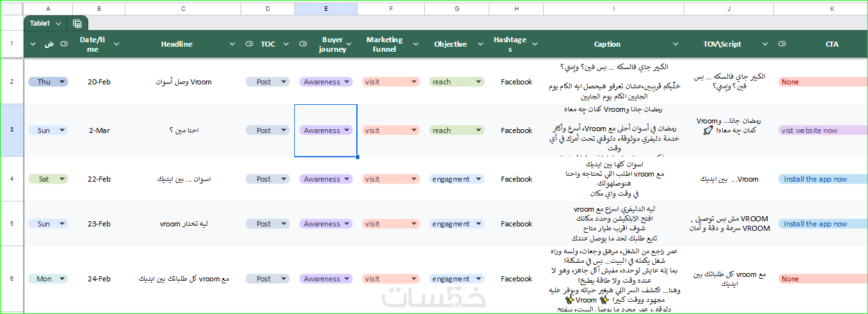Open the Headline column filter chevron
Screen dimensions: 868x314
[x=232, y=44]
